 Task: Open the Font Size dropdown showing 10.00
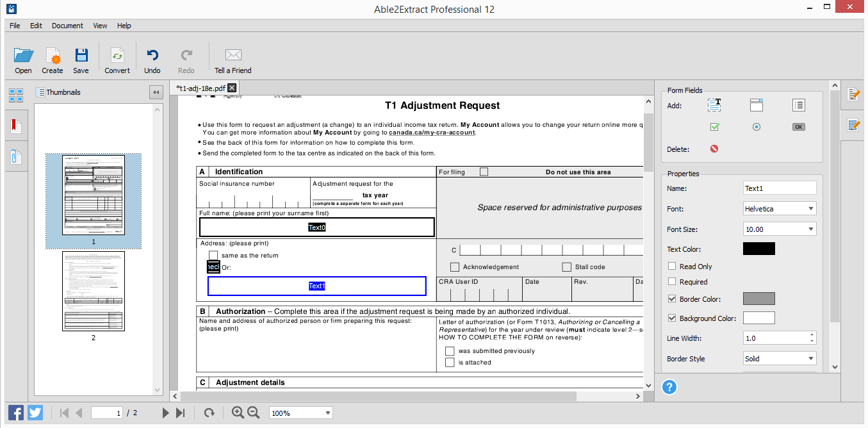pos(780,229)
